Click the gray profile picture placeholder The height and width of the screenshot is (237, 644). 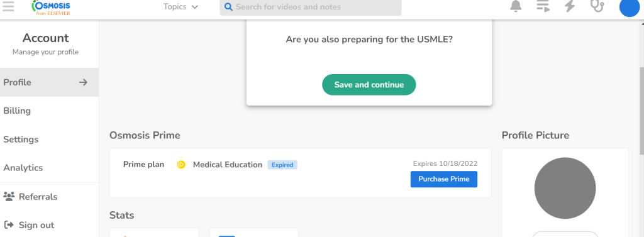point(565,188)
